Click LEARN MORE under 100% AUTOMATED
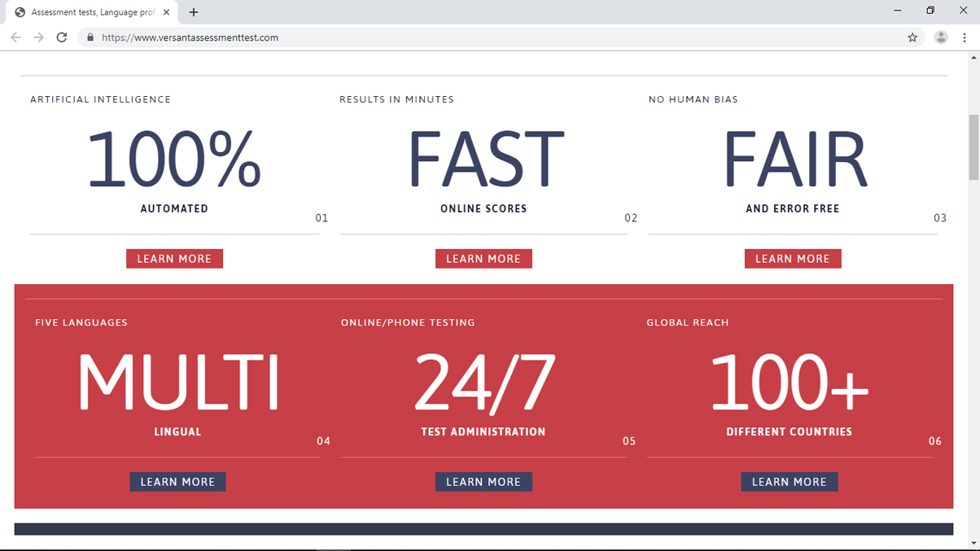Screen dimensions: 980x551 tap(174, 258)
